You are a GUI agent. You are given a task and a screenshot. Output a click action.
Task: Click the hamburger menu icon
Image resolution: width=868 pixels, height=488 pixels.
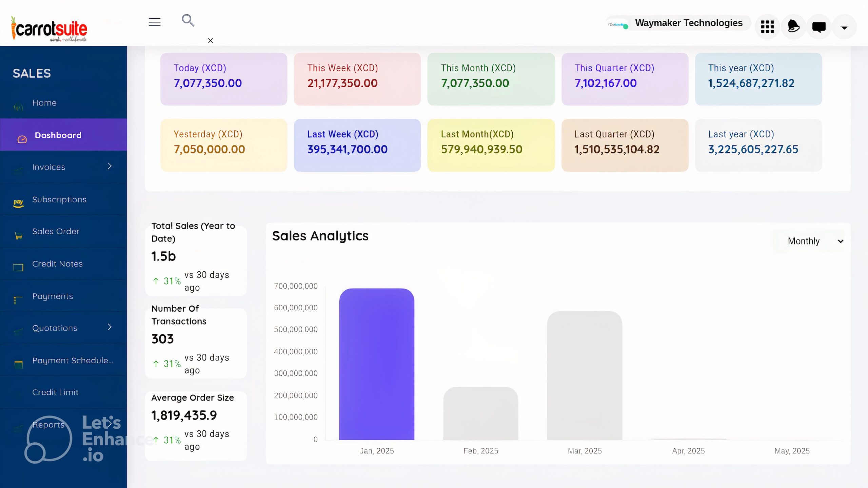[x=154, y=22]
